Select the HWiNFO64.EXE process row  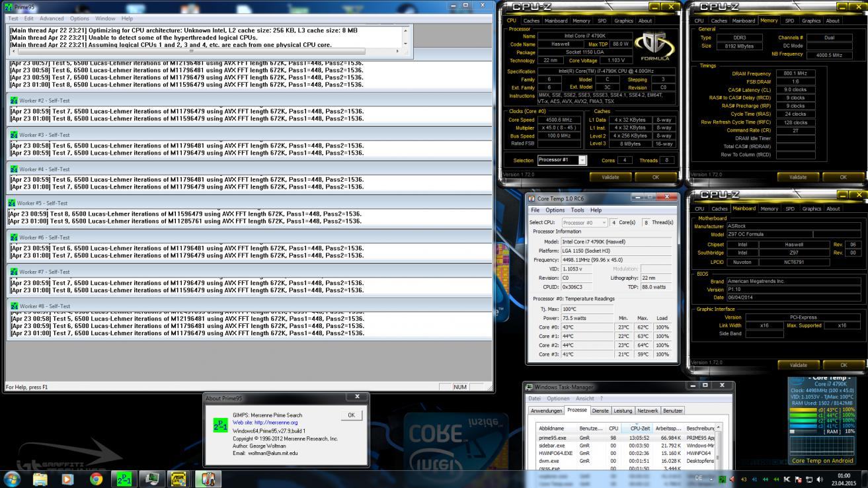[x=625, y=453]
